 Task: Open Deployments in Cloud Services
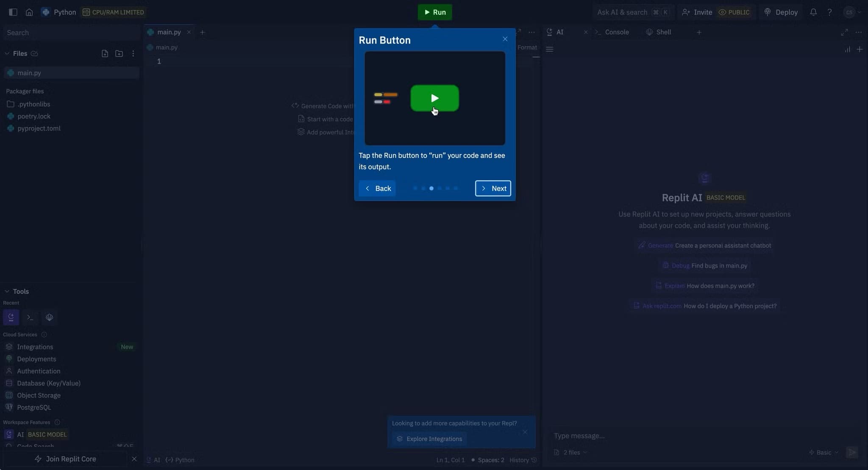point(36,359)
